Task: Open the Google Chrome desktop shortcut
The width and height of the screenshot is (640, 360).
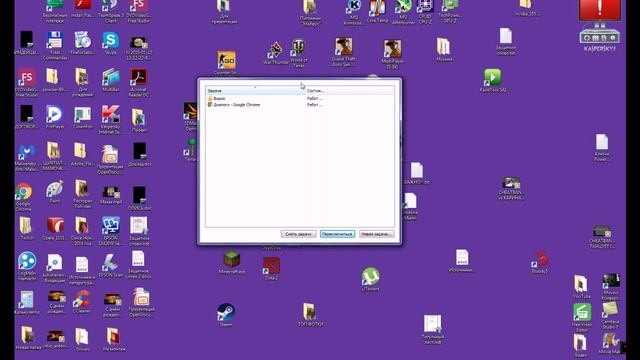Action: point(23,197)
